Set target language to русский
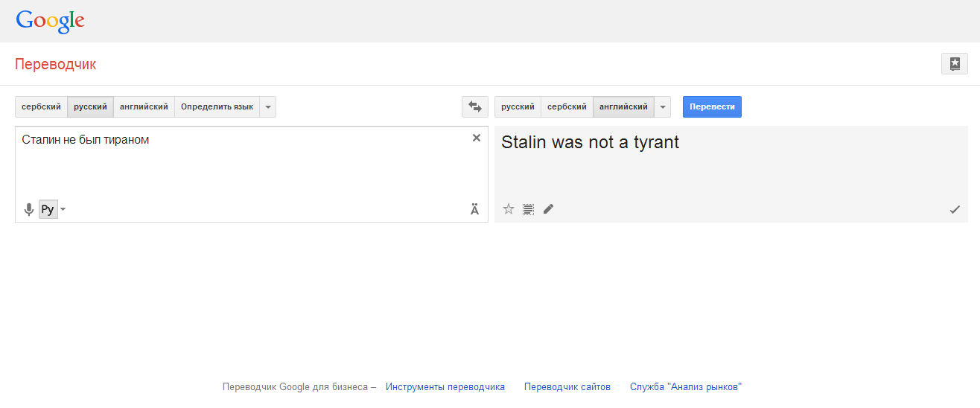The image size is (980, 408). (x=518, y=107)
